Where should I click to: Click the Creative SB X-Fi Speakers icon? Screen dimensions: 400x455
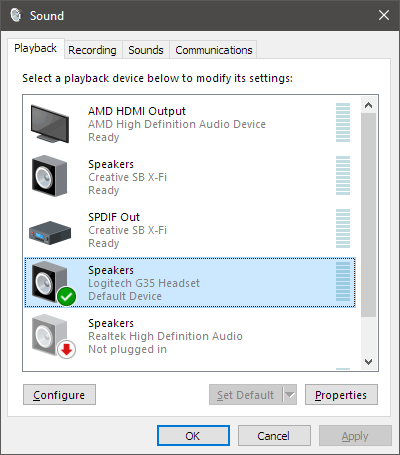[49, 176]
